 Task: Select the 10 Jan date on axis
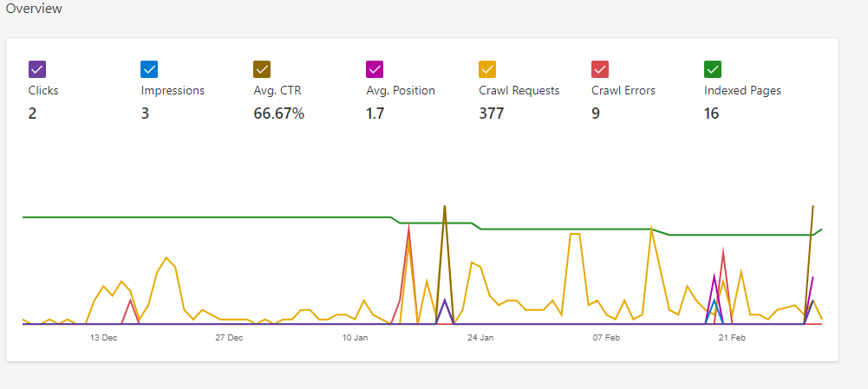coord(355,337)
